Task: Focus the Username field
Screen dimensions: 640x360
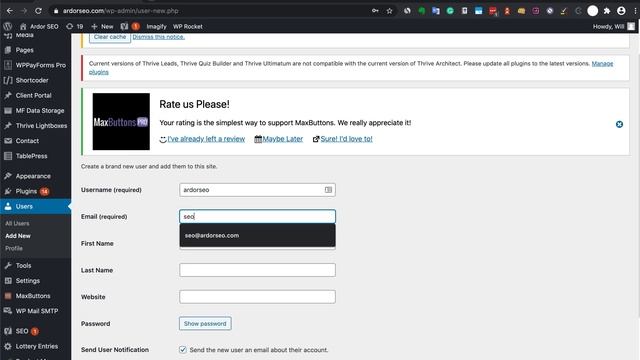Action: (257, 190)
